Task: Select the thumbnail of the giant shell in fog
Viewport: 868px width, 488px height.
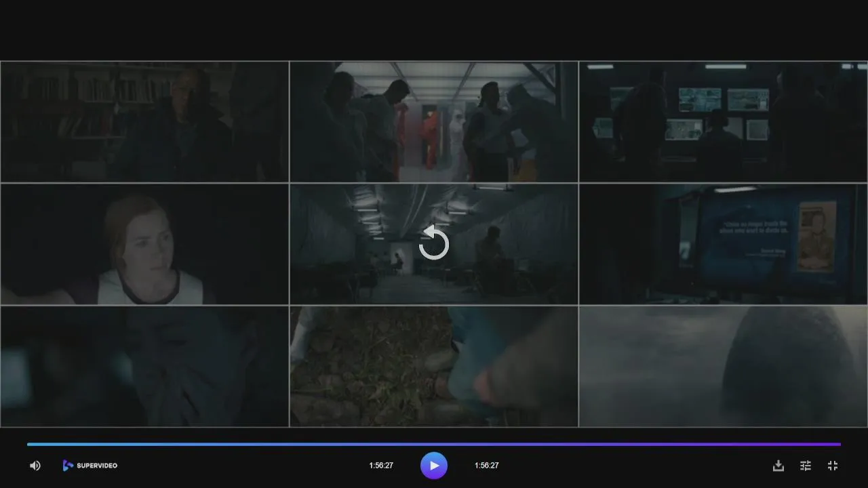Action: pyautogui.click(x=723, y=366)
